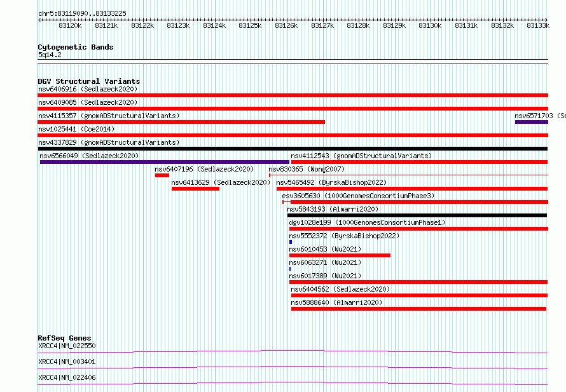The width and height of the screenshot is (566, 392).
Task: Open the XRCC4|NM_003401 transcript label
Action: point(67,362)
